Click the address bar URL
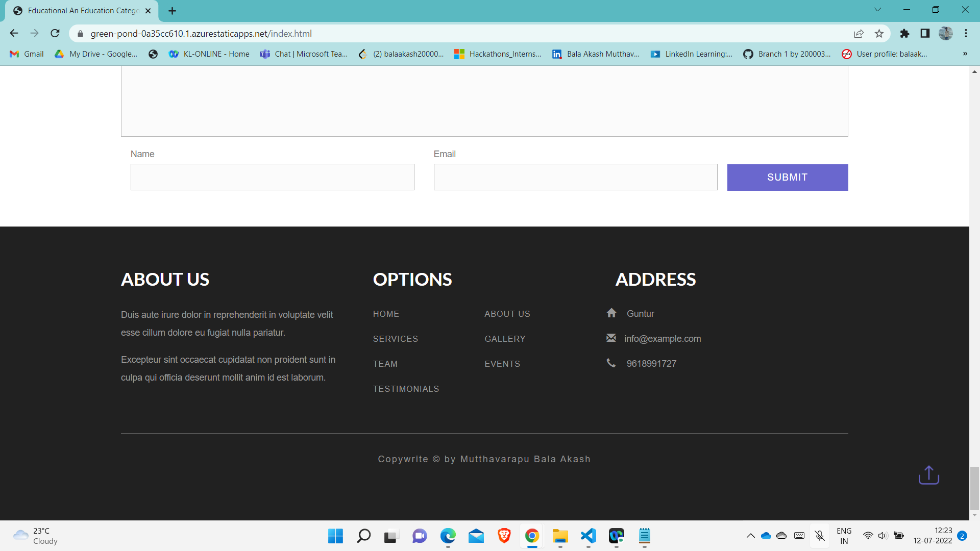The height and width of the screenshot is (551, 980). (201, 34)
